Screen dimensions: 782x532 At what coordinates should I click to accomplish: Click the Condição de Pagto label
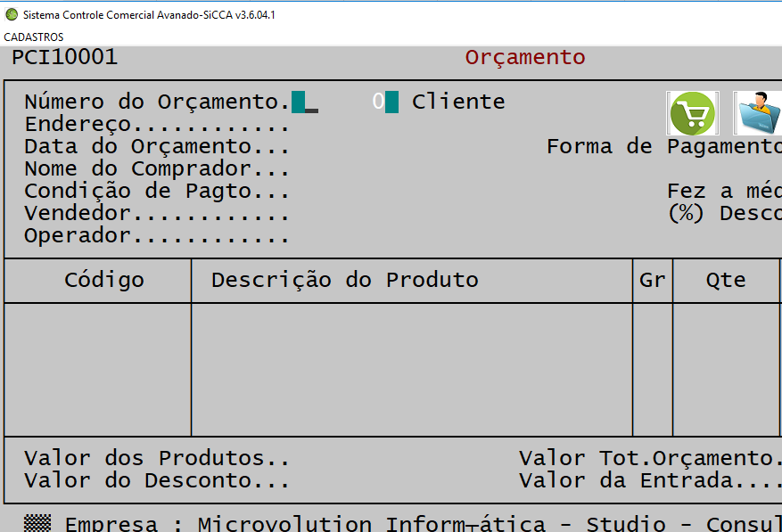[157, 192]
